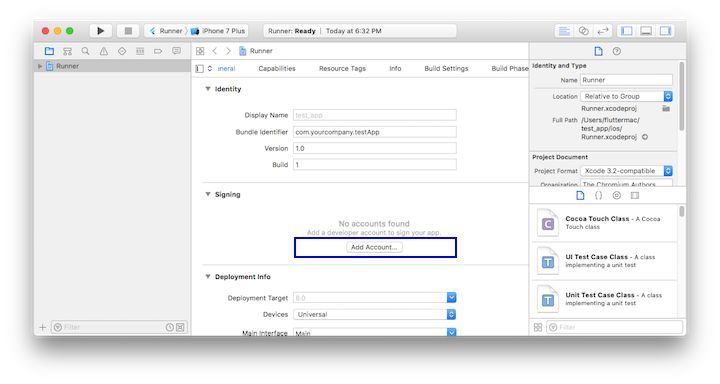Toggle library icon grid view
The width and height of the screenshot is (720, 384).
[x=538, y=327]
